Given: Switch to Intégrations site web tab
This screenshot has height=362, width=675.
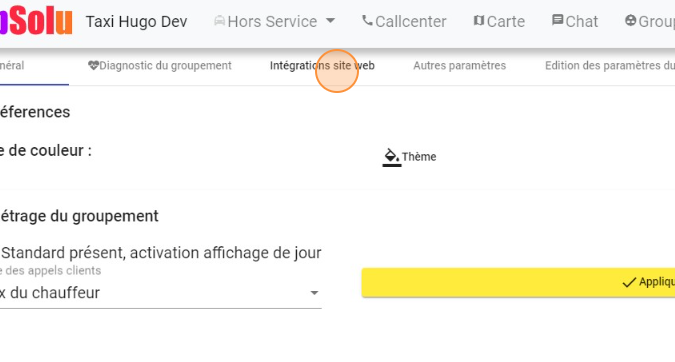Looking at the screenshot, I should pyautogui.click(x=322, y=65).
